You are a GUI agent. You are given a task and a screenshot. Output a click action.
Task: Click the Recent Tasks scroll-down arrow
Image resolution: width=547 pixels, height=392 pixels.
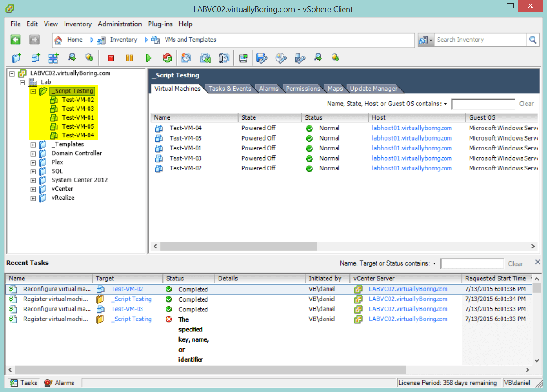[x=538, y=361]
